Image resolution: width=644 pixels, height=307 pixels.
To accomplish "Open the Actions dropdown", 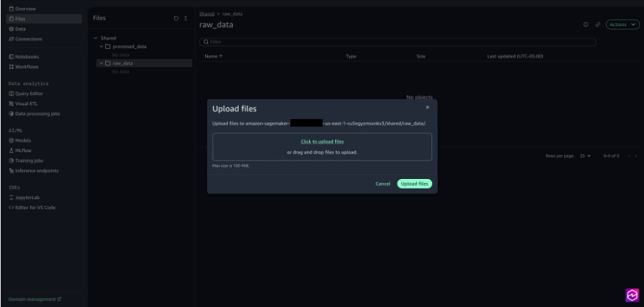I will coord(621,25).
